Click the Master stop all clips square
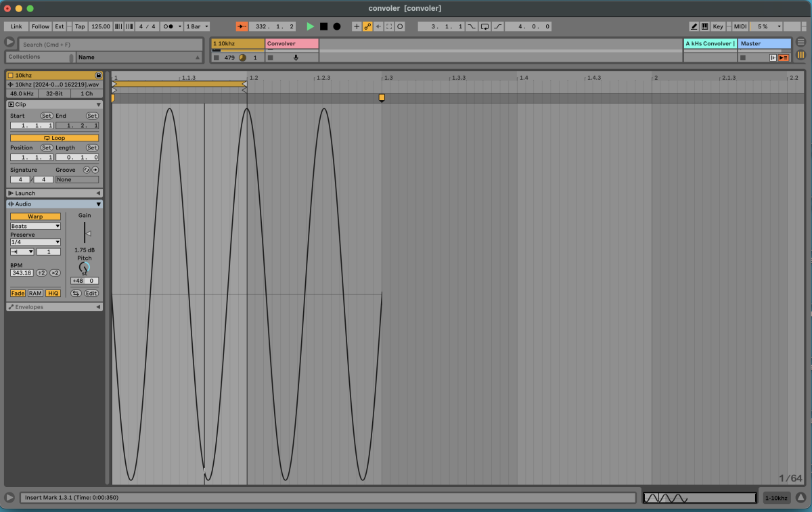This screenshot has height=512, width=812. tap(743, 57)
